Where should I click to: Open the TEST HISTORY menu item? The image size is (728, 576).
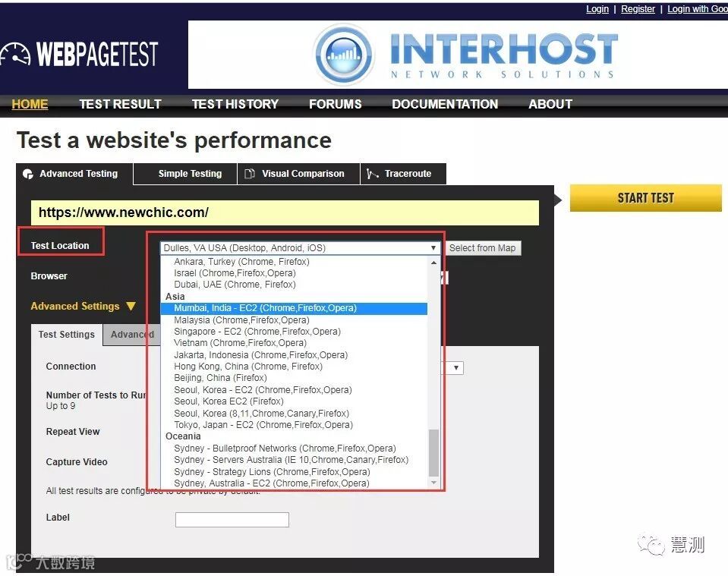tap(235, 104)
